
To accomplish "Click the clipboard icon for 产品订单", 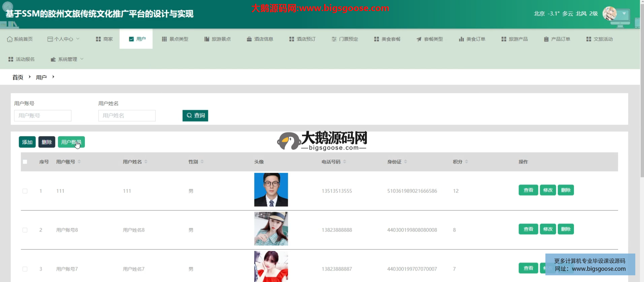I will (x=546, y=39).
